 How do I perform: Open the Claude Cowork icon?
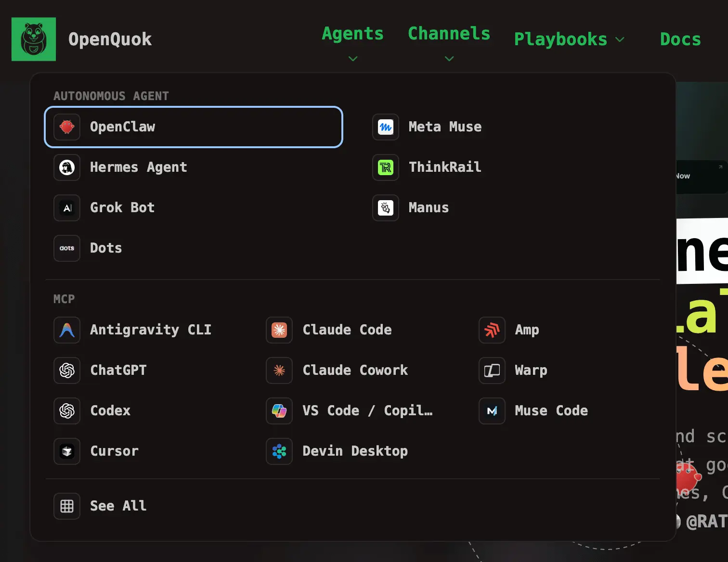(x=279, y=370)
